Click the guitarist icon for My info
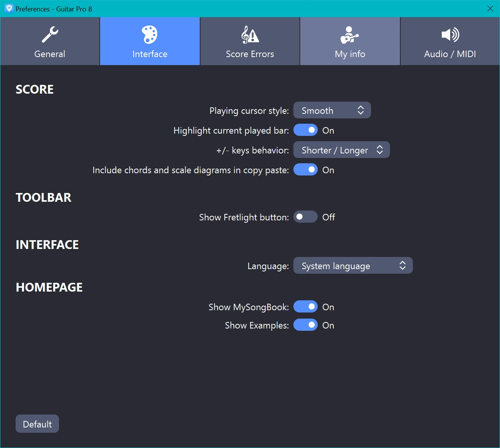Viewport: 500px width, 448px height. 350,35
